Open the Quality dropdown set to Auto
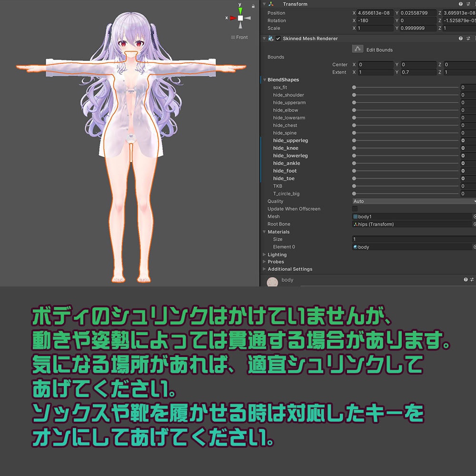This screenshot has height=476, width=476. (414, 201)
